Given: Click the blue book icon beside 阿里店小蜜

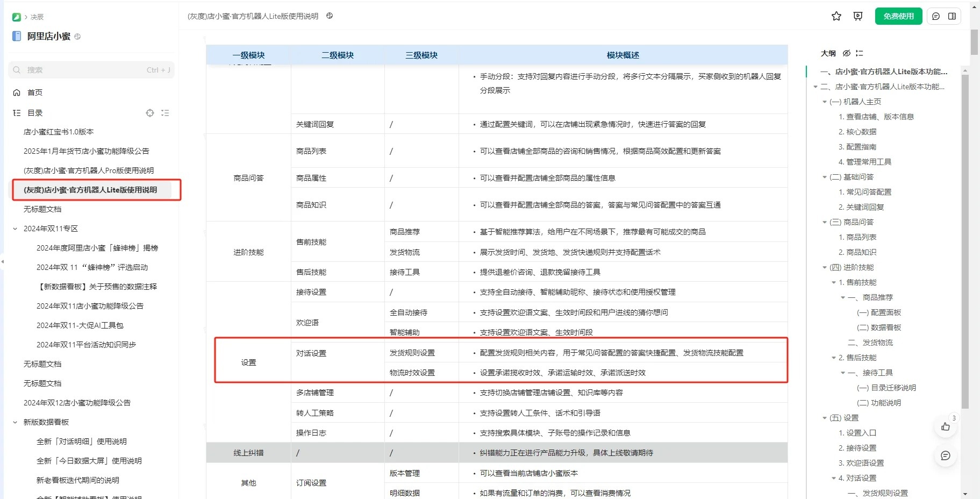Looking at the screenshot, I should coord(17,37).
